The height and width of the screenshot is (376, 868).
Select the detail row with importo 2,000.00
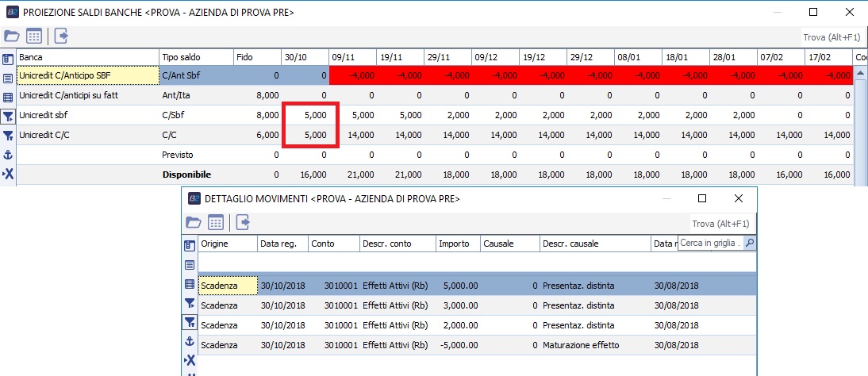477,325
